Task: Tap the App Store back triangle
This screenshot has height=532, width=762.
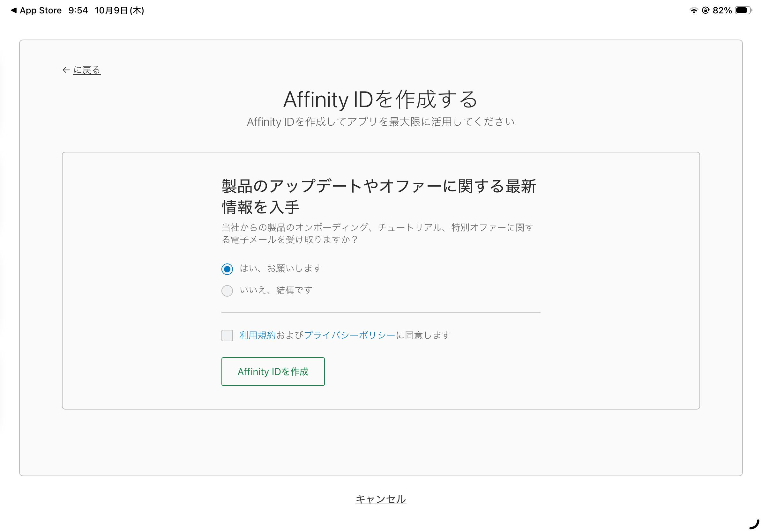Action: coord(14,10)
